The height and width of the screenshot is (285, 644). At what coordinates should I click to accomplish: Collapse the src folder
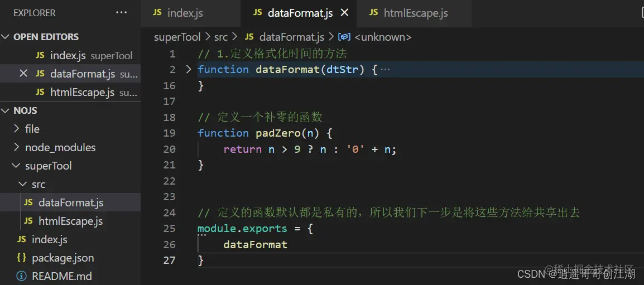point(70,185)
